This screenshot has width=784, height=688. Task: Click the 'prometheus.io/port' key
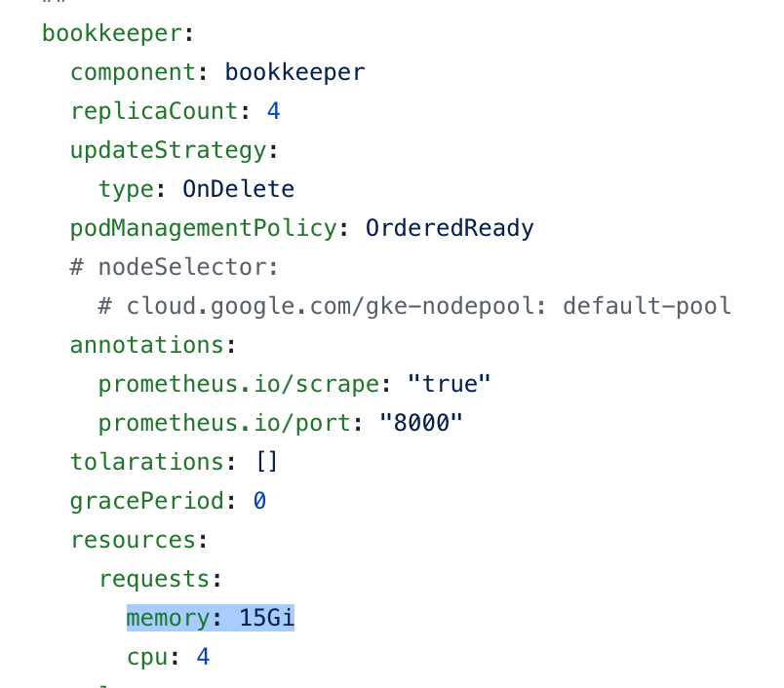pos(225,424)
